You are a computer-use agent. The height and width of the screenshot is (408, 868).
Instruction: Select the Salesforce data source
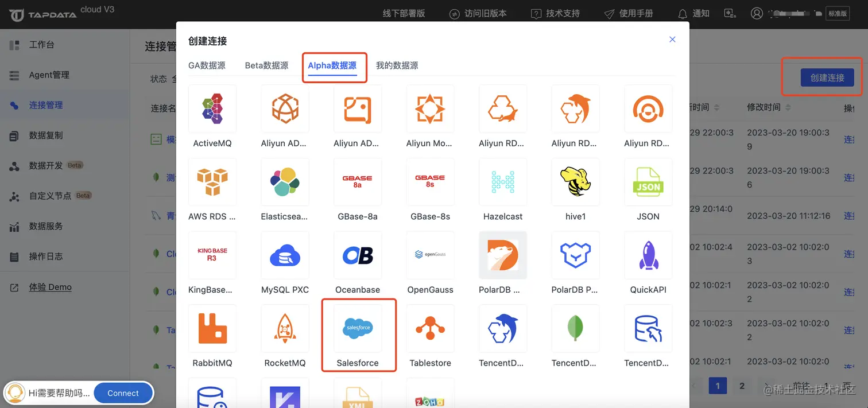pos(358,329)
